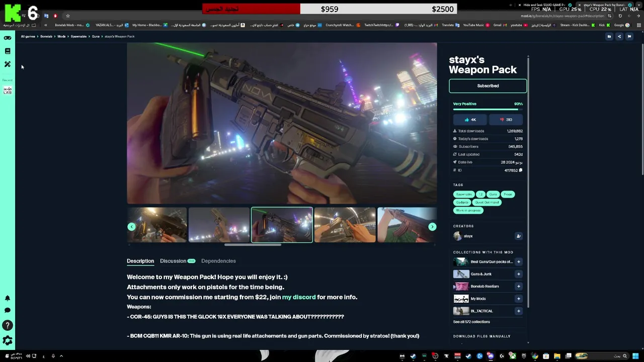Select the Props tag
This screenshot has width=644, height=362.
click(508, 195)
